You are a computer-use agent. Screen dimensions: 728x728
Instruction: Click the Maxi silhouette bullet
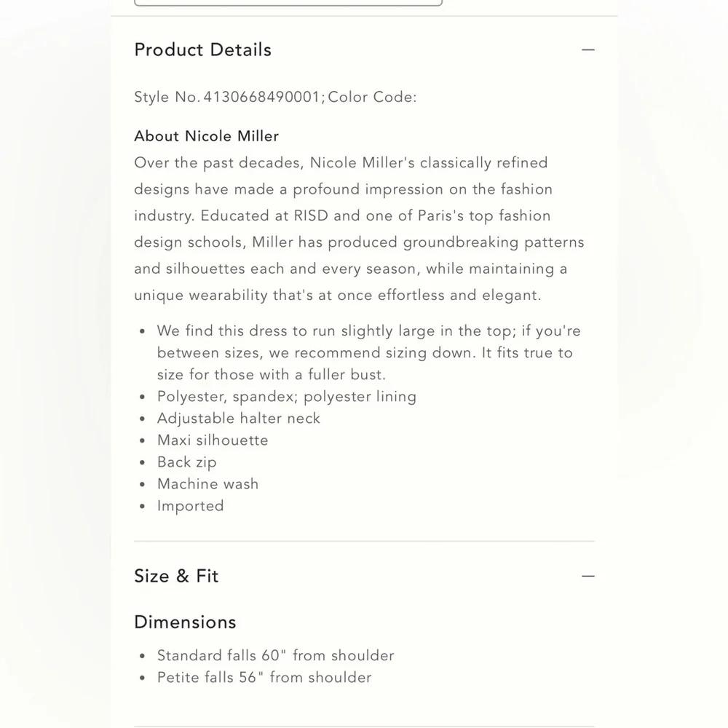(213, 440)
